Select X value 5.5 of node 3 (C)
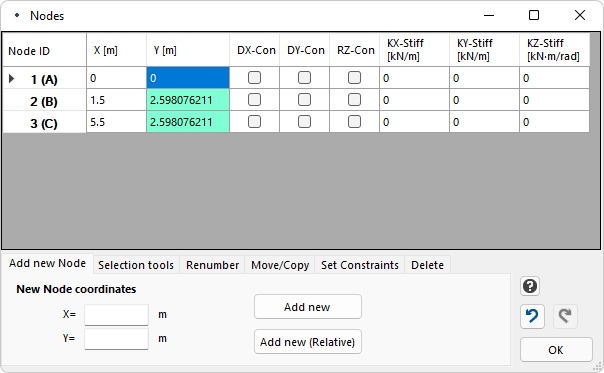 click(116, 122)
